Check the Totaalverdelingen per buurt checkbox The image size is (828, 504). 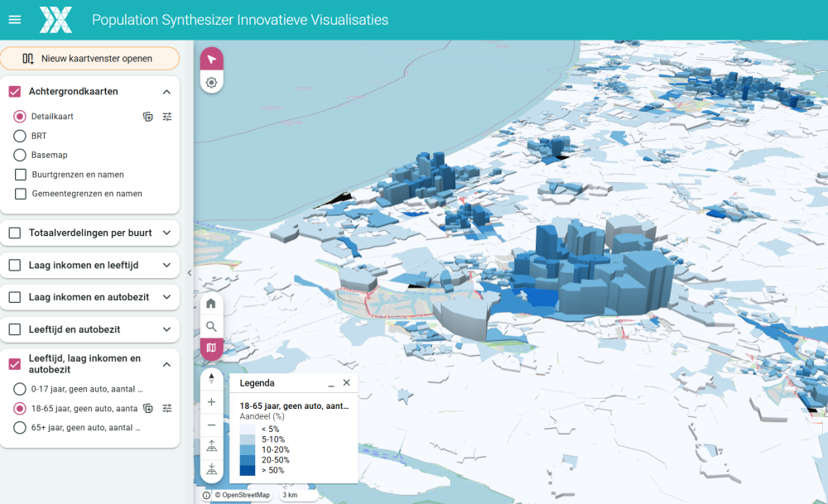pyautogui.click(x=15, y=233)
